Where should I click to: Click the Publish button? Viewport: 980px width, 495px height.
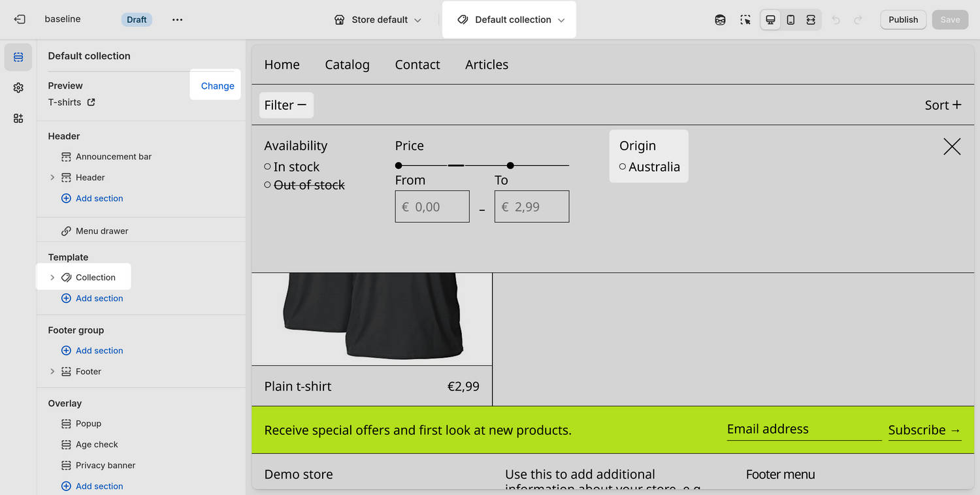pos(903,20)
